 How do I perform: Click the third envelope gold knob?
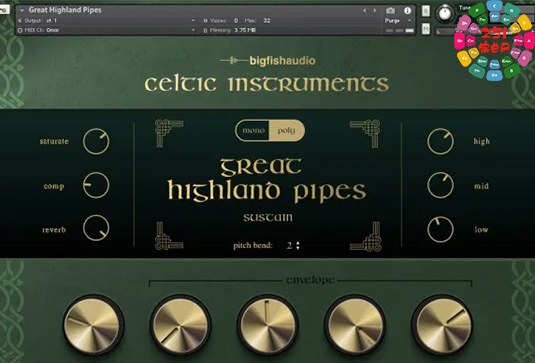click(268, 325)
